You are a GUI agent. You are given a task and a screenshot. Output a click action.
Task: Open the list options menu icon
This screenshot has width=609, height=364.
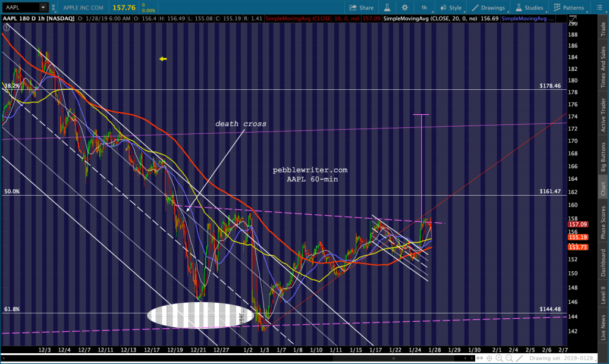tap(599, 7)
